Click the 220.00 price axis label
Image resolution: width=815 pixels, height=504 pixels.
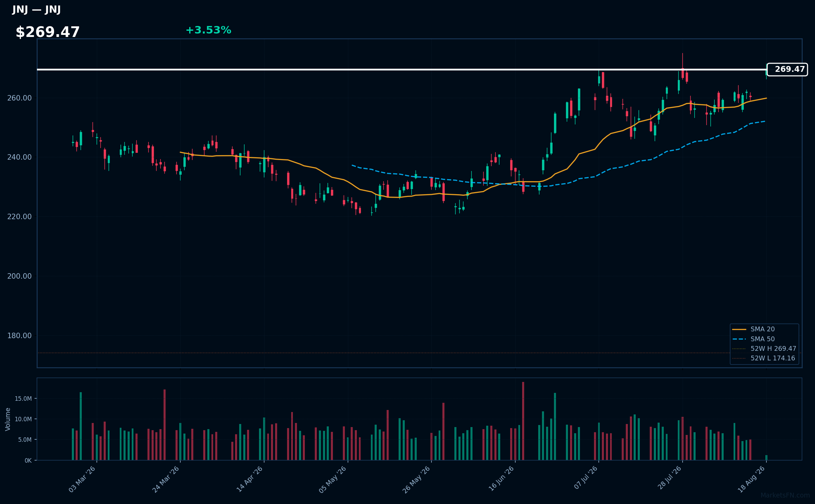tap(20, 217)
